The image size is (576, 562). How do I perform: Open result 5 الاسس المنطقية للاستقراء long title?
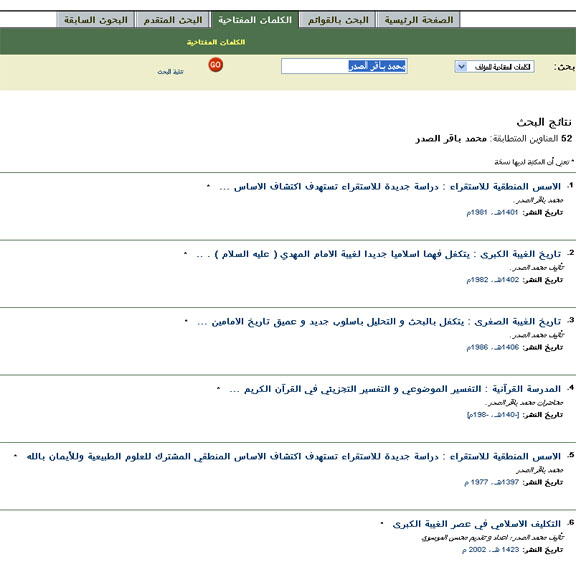pos(294,457)
